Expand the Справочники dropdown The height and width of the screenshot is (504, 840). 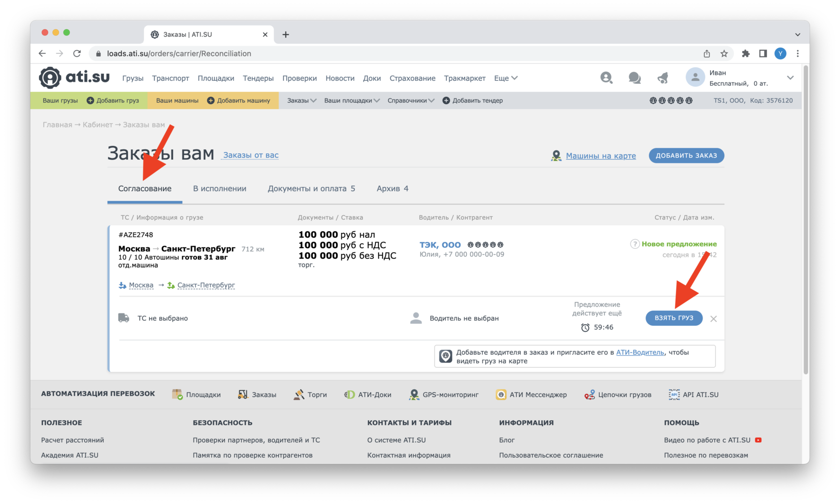pos(411,100)
